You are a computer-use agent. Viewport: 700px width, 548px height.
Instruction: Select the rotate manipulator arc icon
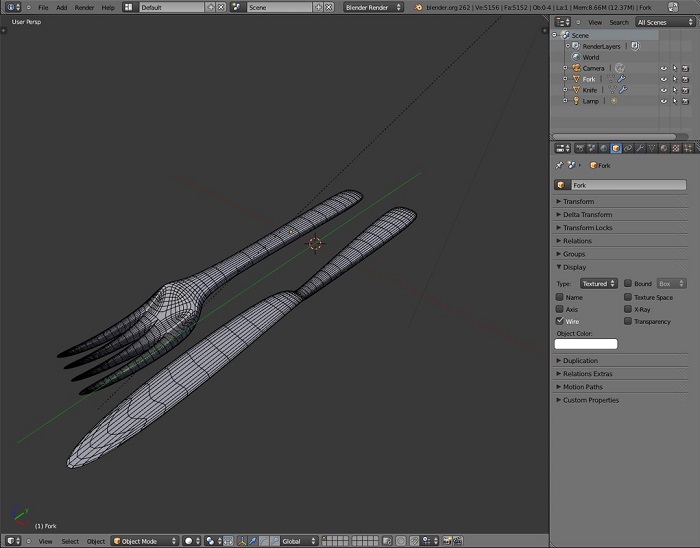click(x=264, y=541)
